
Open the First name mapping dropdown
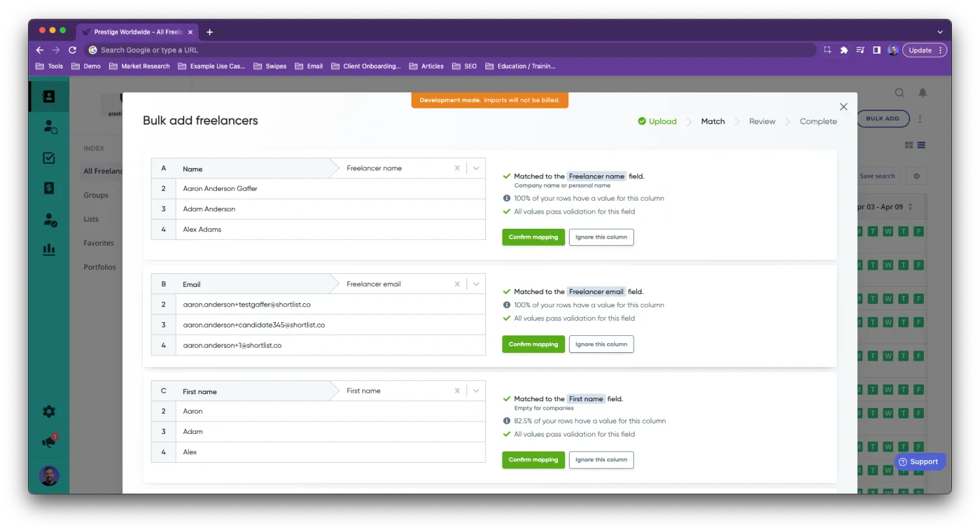point(476,390)
